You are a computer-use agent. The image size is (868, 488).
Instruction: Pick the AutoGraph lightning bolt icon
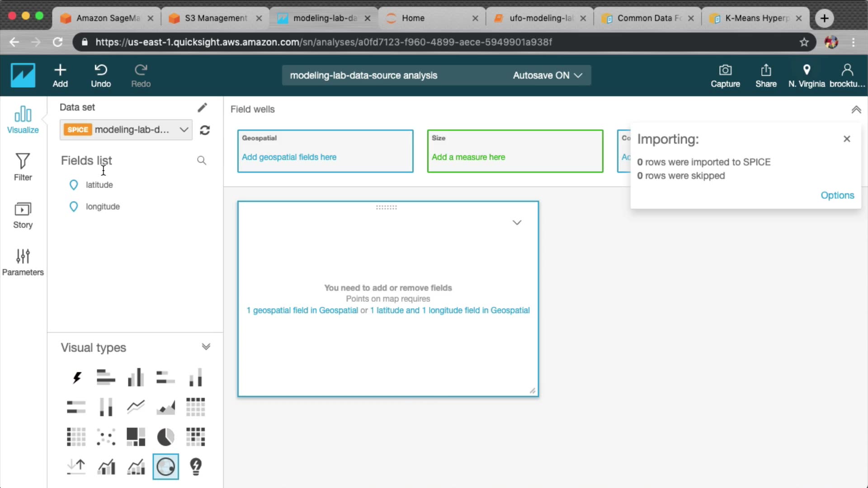(76, 378)
